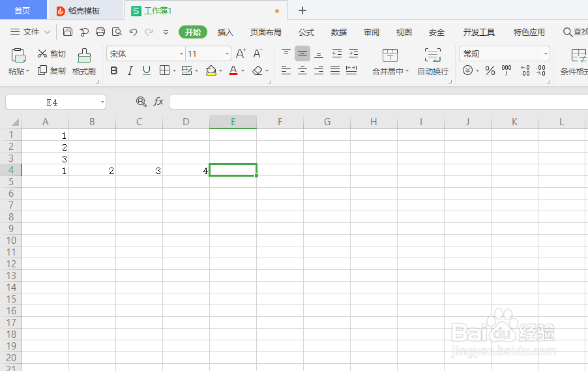Increase decimal places
The width and height of the screenshot is (588, 371).
point(525,70)
